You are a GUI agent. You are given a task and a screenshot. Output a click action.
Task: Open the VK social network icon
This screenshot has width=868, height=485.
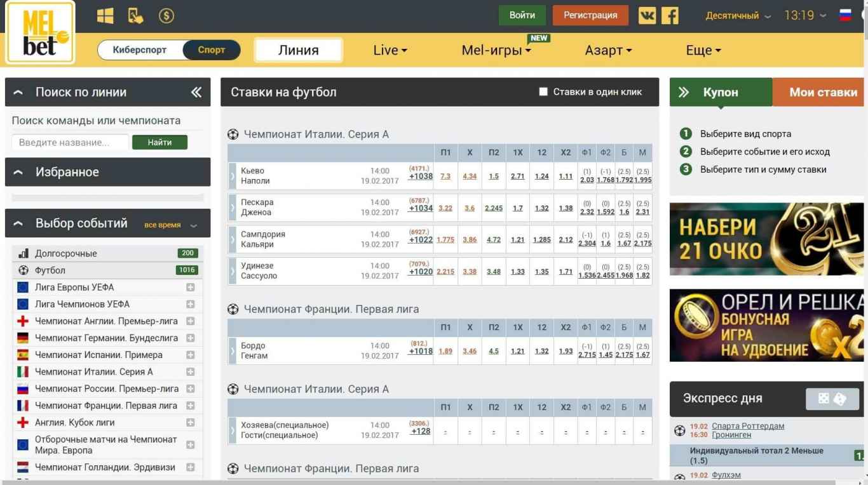tap(647, 15)
